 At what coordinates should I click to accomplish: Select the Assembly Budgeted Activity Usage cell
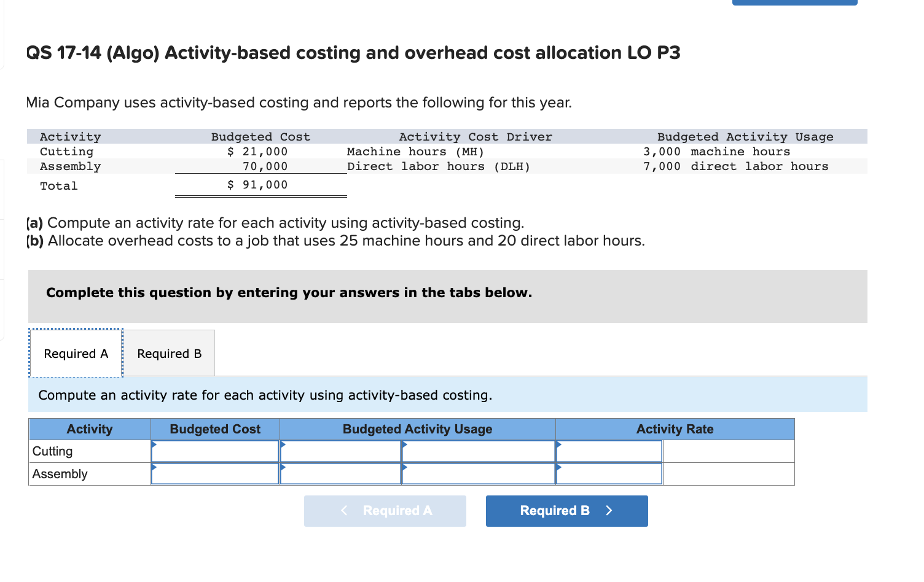pos(341,473)
